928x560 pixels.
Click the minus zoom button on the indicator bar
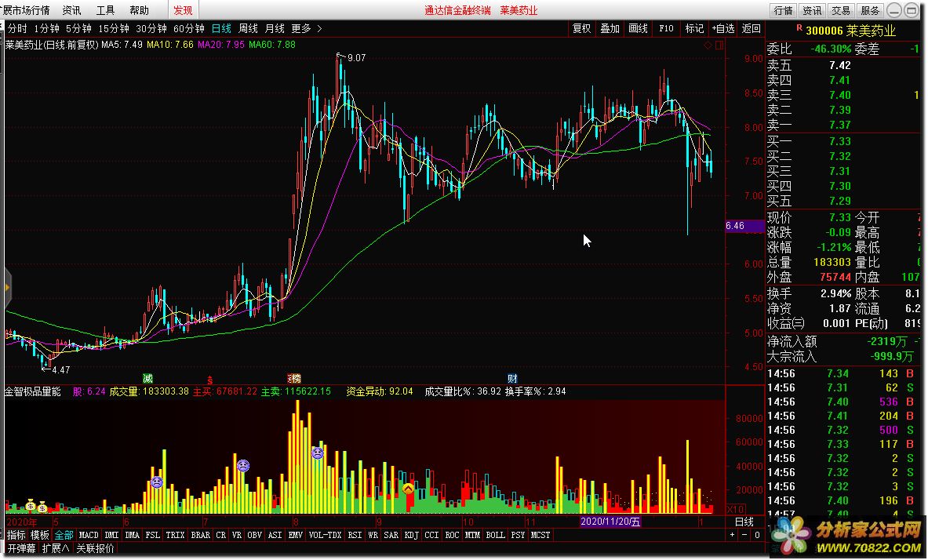coord(744,535)
